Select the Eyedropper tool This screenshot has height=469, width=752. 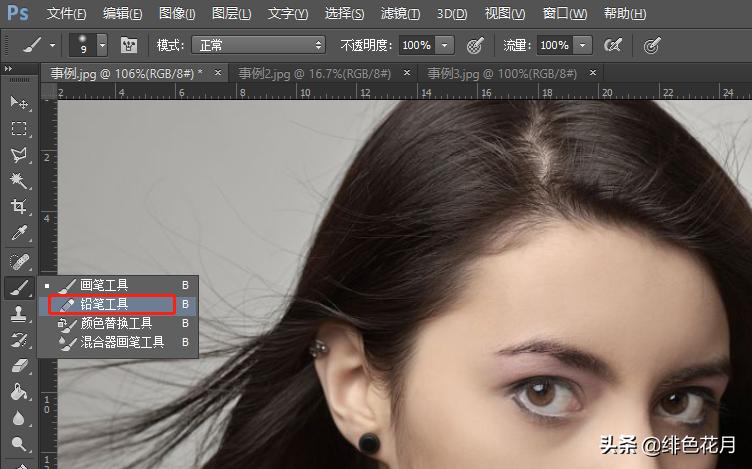(19, 233)
